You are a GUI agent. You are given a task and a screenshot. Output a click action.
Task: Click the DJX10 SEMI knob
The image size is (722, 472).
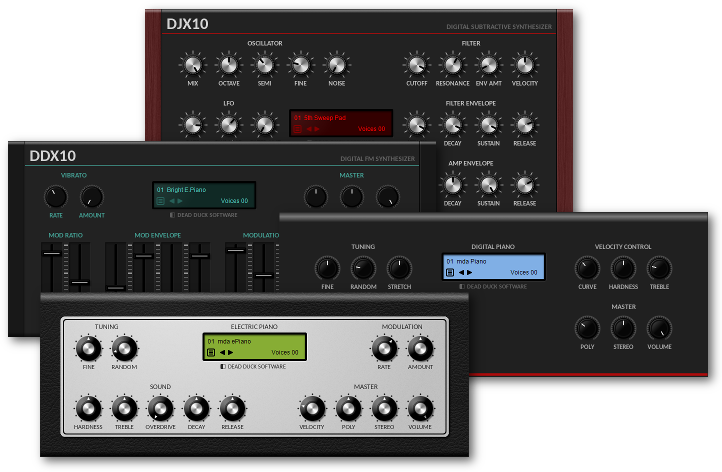click(265, 65)
